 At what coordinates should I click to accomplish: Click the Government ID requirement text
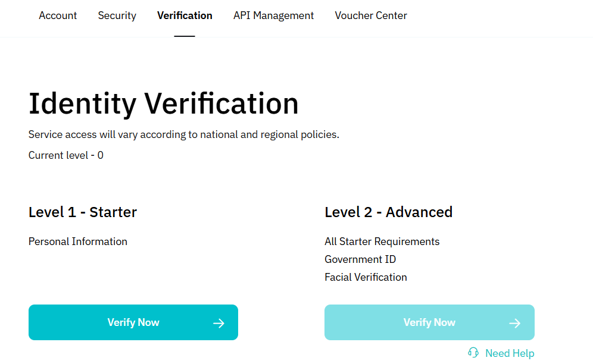pyautogui.click(x=360, y=259)
